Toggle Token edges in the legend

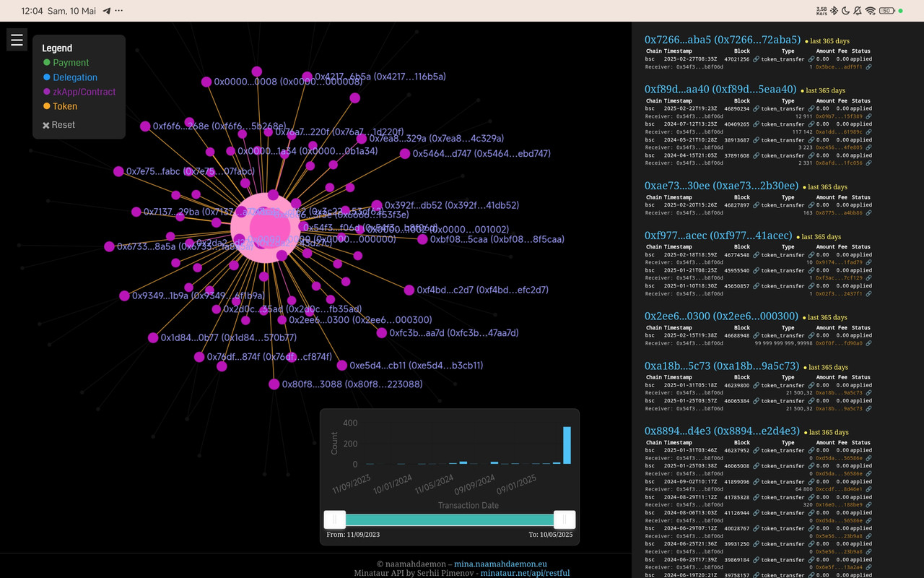pyautogui.click(x=60, y=106)
